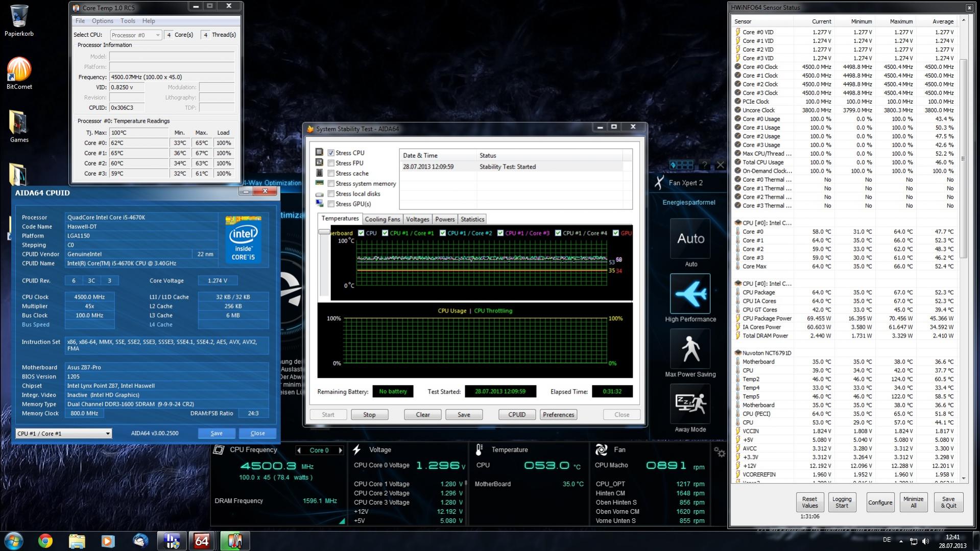
Task: Click the Voltage lightning bolt icon
Action: [357, 450]
